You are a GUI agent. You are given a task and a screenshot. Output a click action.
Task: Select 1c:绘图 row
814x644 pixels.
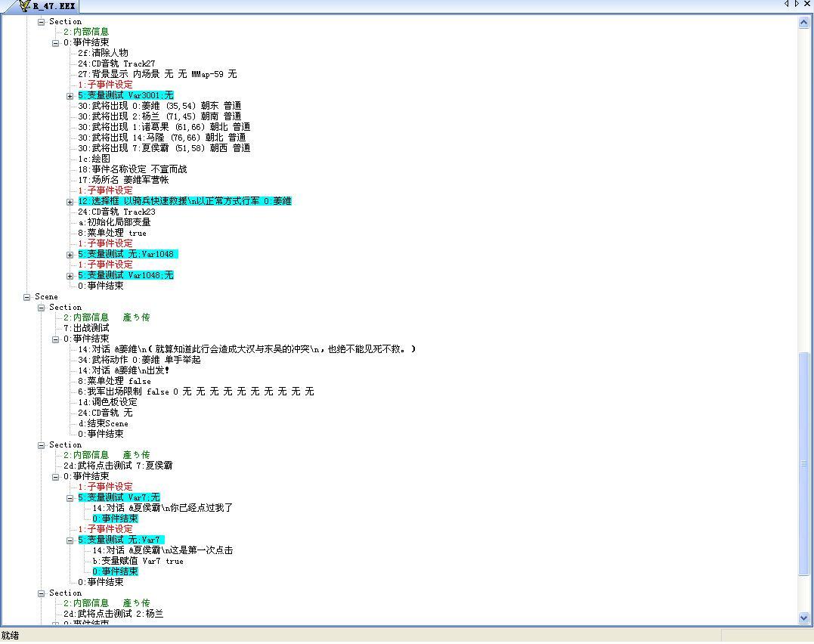click(x=94, y=159)
